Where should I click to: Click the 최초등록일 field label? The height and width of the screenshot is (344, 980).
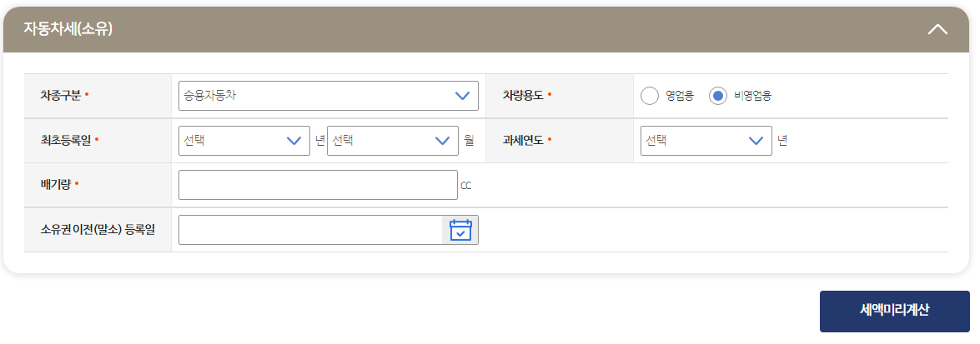click(66, 141)
